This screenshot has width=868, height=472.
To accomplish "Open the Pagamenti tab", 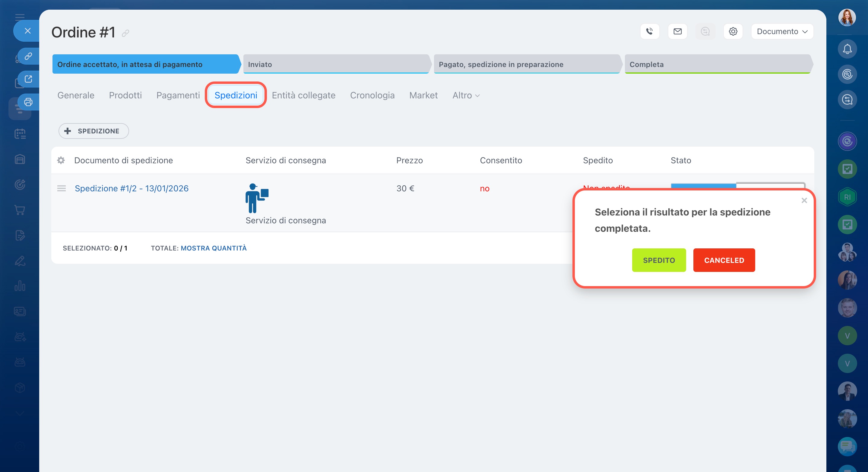I will coord(178,95).
